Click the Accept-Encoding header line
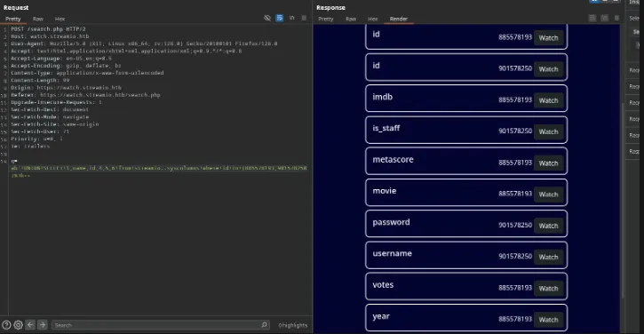The width and height of the screenshot is (644, 334). coord(66,66)
